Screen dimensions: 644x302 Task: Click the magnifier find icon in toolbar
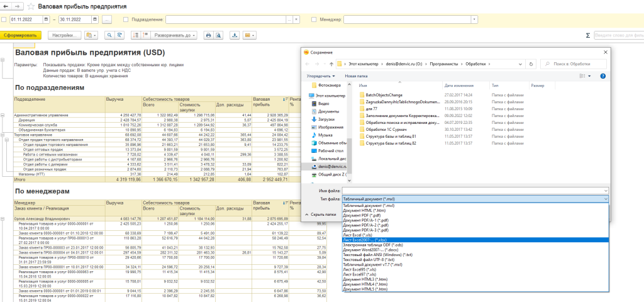(109, 35)
